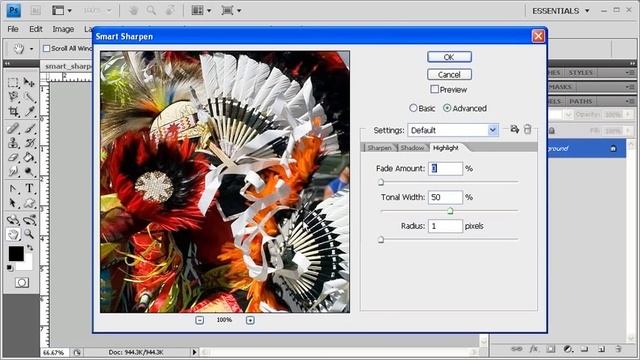This screenshot has height=360, width=640.
Task: Collapse the toolbox panel via double arrows
Action: click(7, 64)
